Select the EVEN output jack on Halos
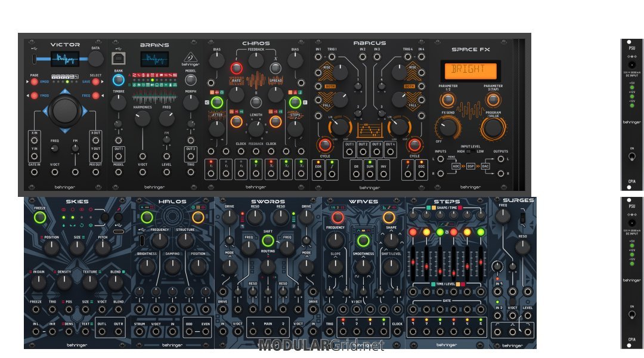 [205, 331]
